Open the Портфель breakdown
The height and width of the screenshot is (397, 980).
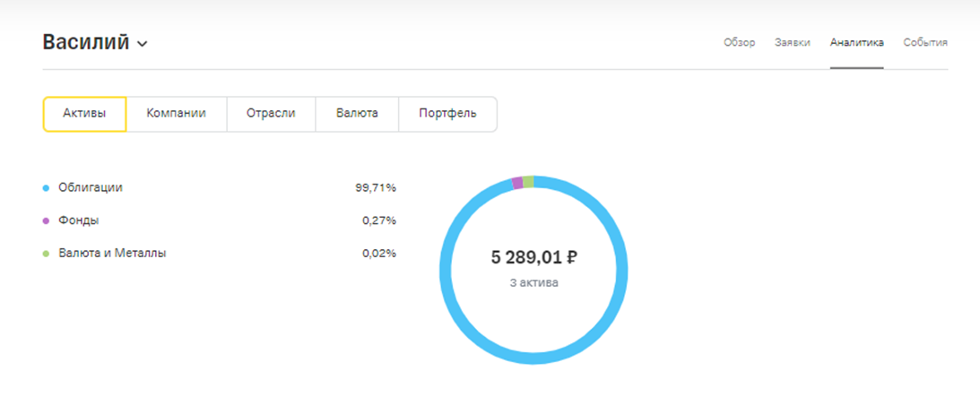pyautogui.click(x=447, y=114)
